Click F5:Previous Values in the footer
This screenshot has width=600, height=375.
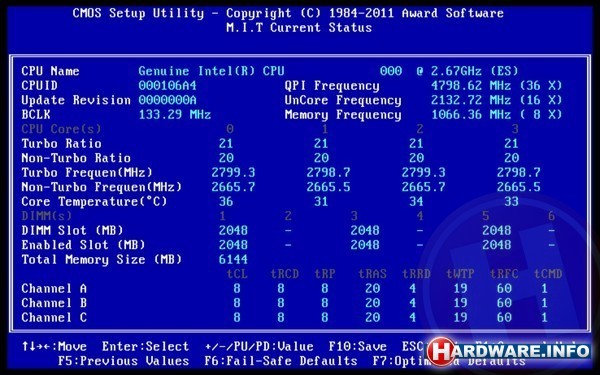point(124,361)
